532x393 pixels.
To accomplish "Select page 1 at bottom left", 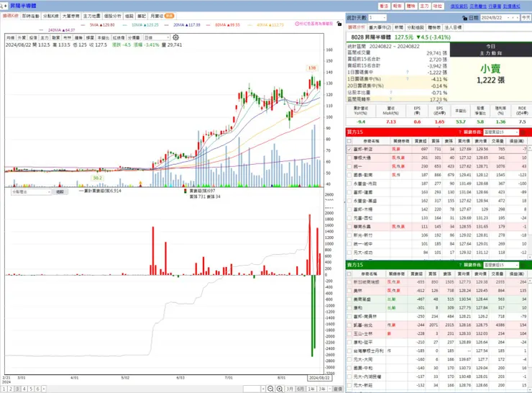I will [x=4, y=389].
